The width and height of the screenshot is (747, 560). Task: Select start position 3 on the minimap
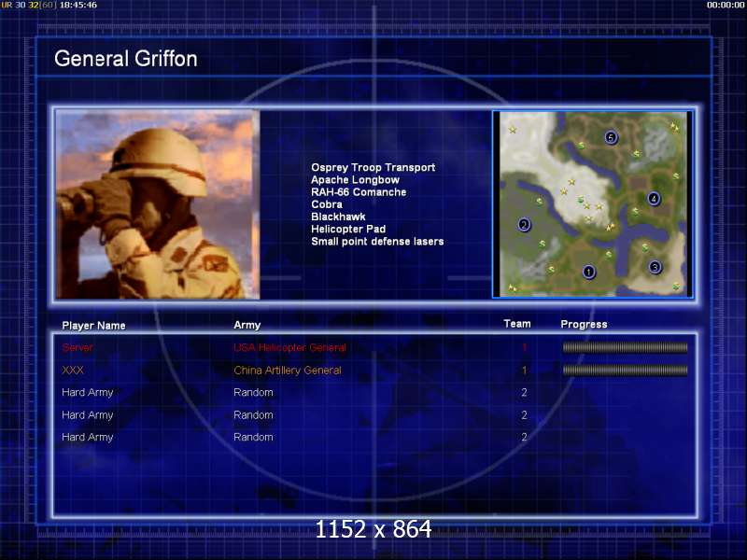tap(655, 267)
